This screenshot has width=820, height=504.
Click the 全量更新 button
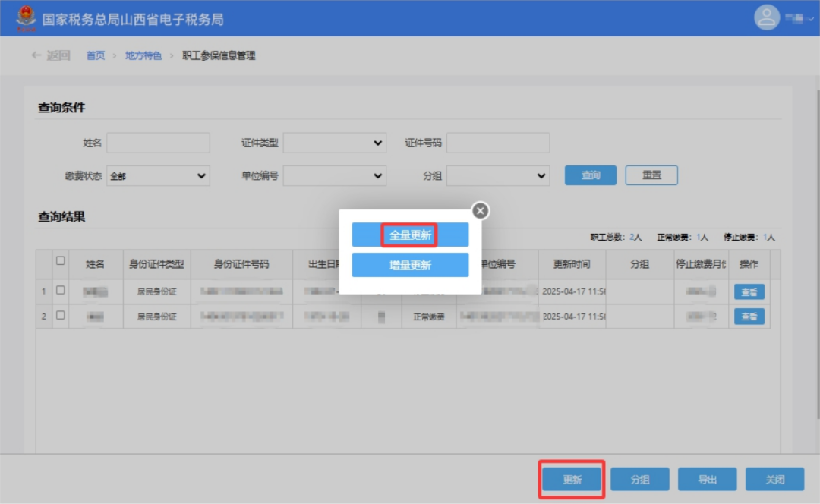tap(410, 235)
